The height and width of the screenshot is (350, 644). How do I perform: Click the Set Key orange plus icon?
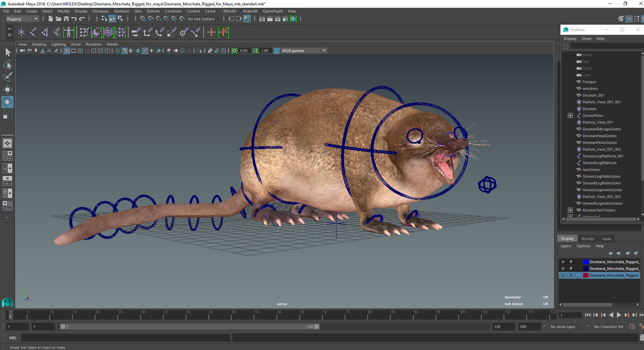tap(211, 32)
